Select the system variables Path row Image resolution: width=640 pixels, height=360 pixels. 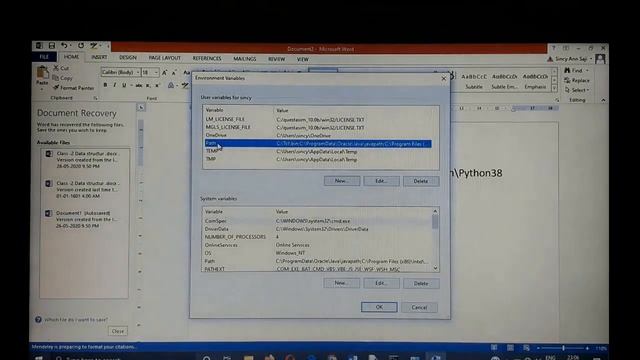point(317,261)
